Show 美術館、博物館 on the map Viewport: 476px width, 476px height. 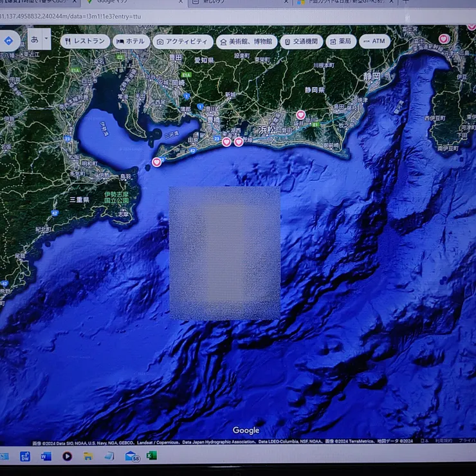point(246,42)
